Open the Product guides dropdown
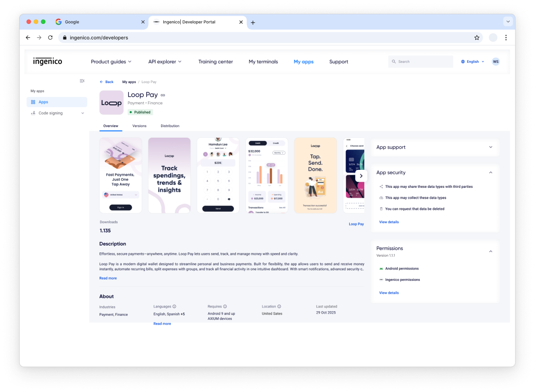Image resolution: width=535 pixels, height=392 pixels. pyautogui.click(x=111, y=61)
